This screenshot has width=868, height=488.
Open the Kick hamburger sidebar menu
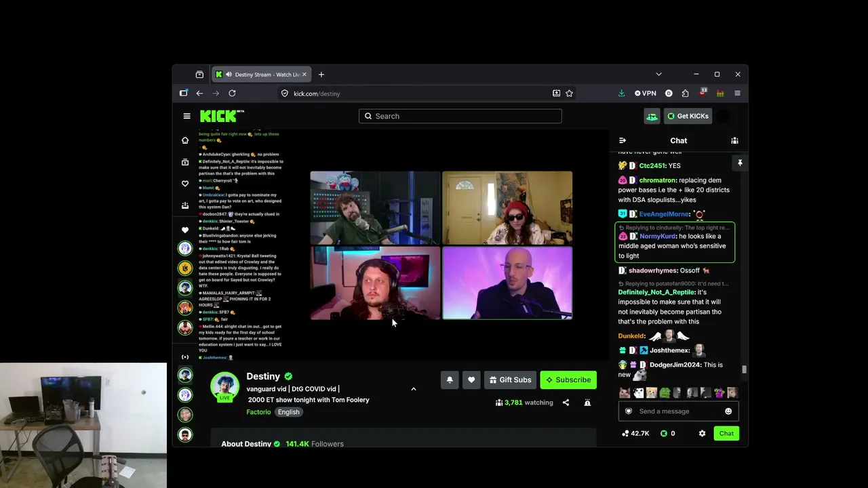pyautogui.click(x=186, y=116)
